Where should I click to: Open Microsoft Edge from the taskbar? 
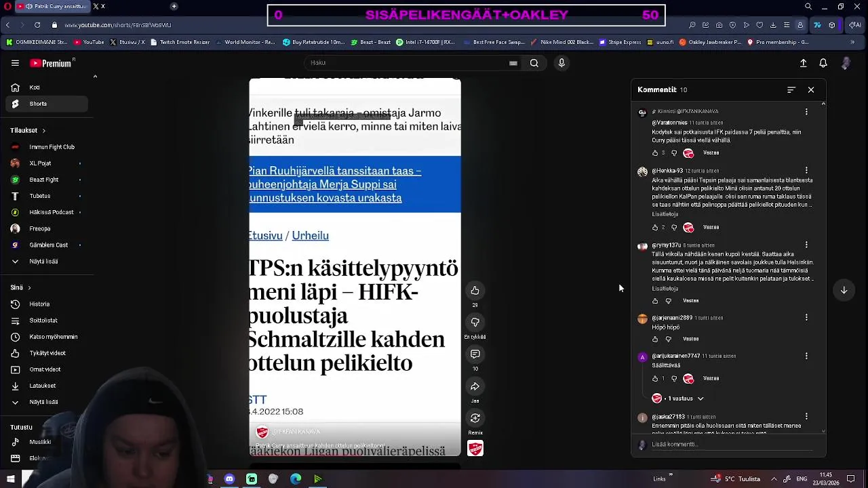pos(296,479)
